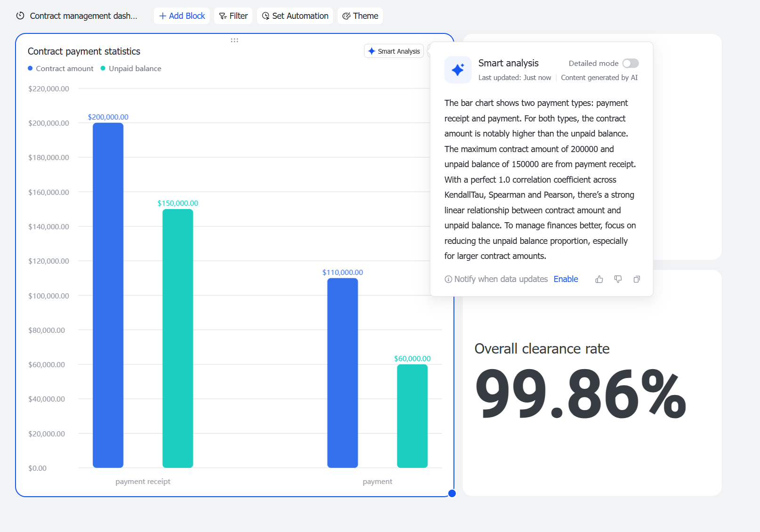Click the info icon beside Notify text
Screen dimensions: 760x532
click(448, 279)
